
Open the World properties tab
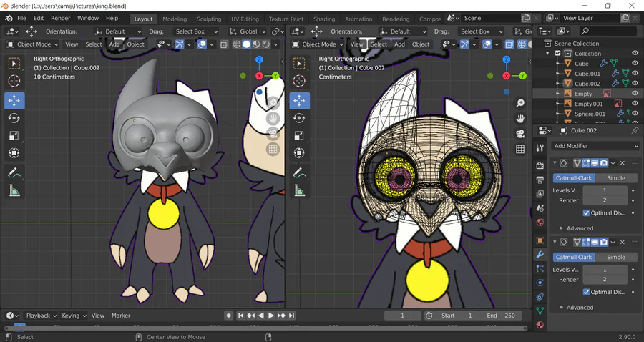(540, 222)
